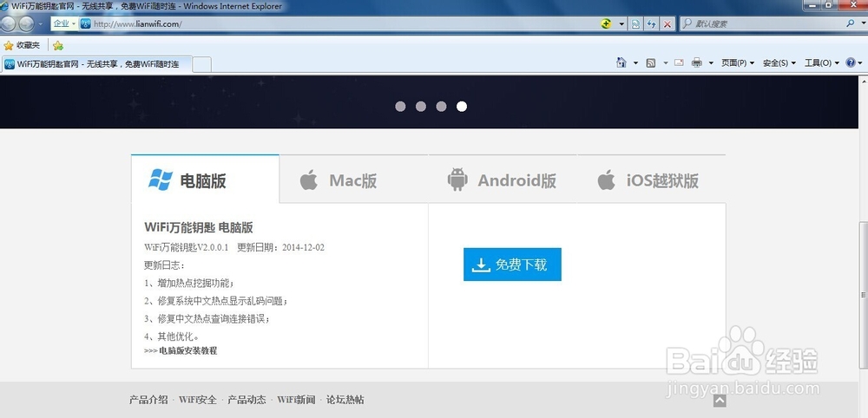Select fourth white carousel dot
The image size is (868, 418).
[462, 106]
